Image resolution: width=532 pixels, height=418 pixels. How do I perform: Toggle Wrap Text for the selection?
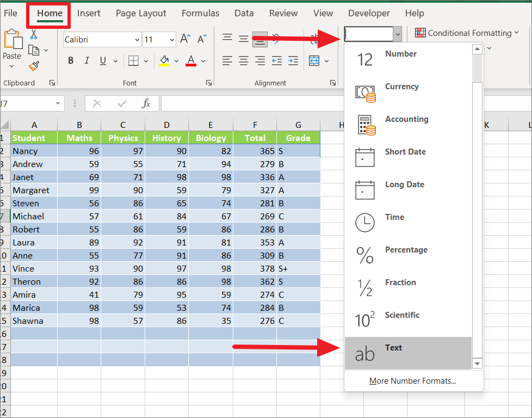314,38
